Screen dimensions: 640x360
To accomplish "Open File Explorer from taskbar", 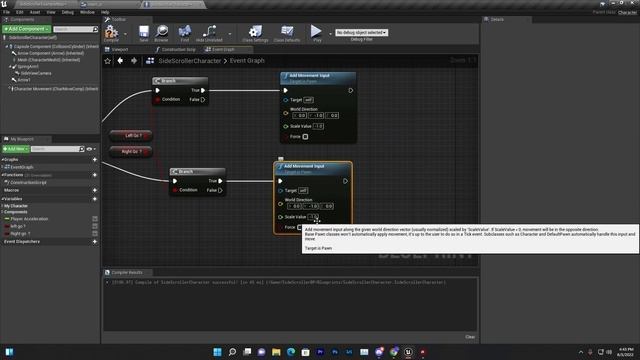I will (276, 352).
